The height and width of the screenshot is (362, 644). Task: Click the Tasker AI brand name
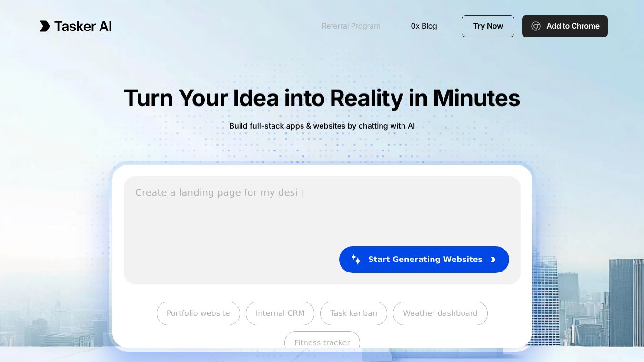coord(83,26)
